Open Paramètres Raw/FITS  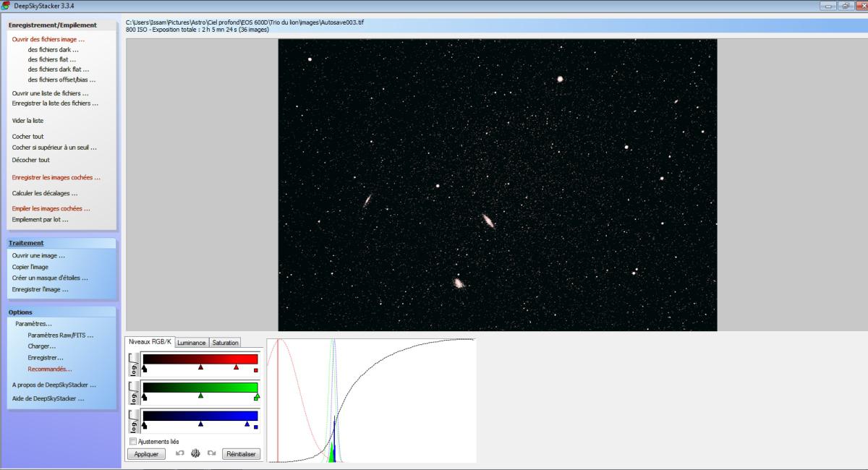pyautogui.click(x=61, y=336)
